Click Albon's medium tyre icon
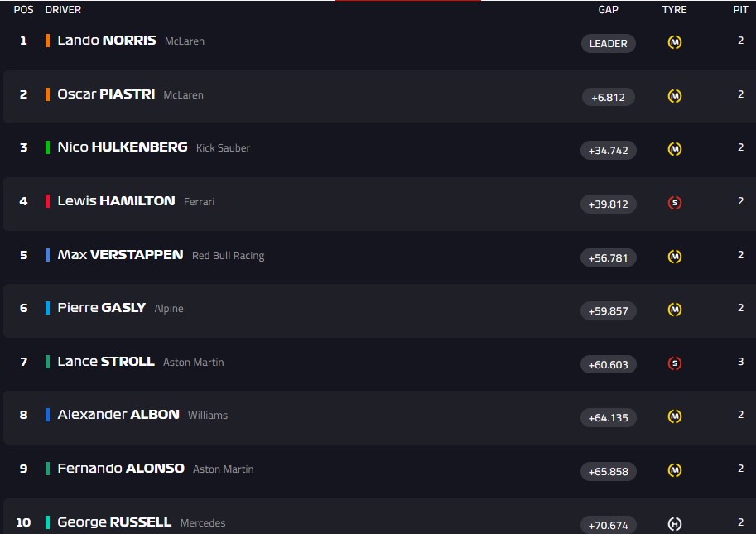 coord(675,416)
